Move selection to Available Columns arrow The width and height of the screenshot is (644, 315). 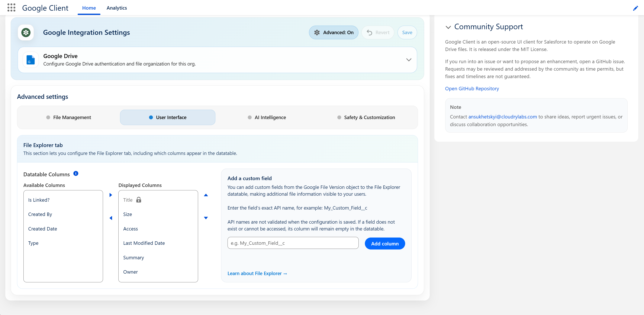[111, 218]
